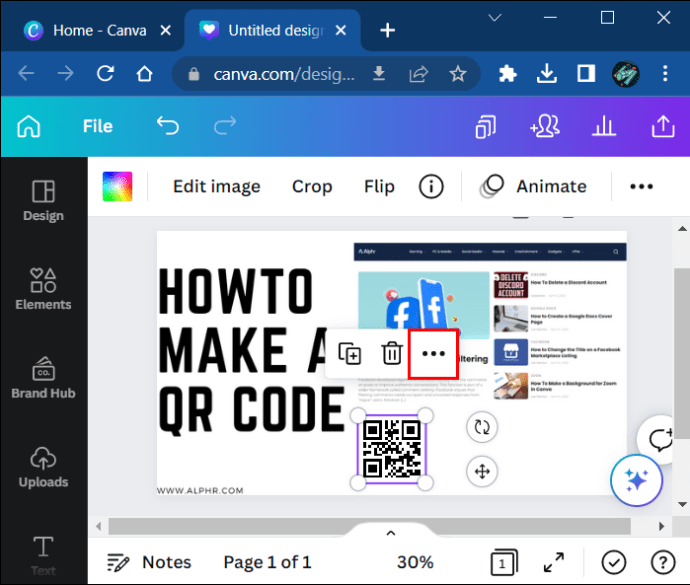Click canvas scroll-up arrow
The image size is (690, 585).
coord(682,228)
